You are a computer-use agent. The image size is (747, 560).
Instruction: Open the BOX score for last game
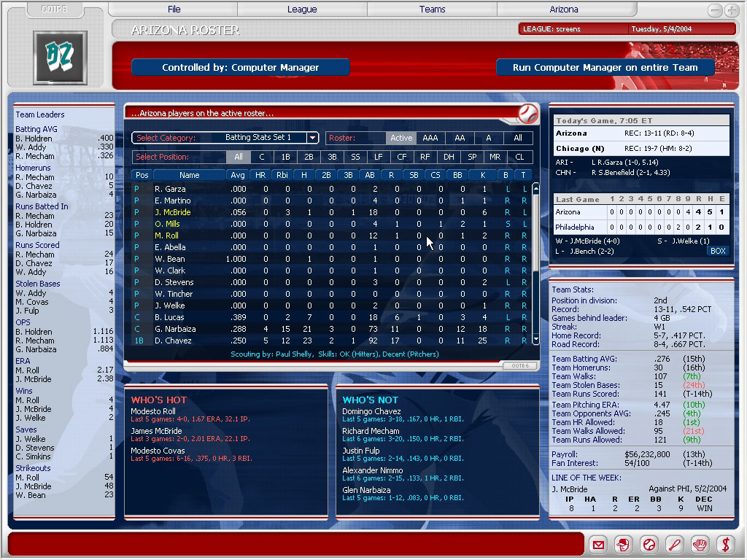coord(718,251)
